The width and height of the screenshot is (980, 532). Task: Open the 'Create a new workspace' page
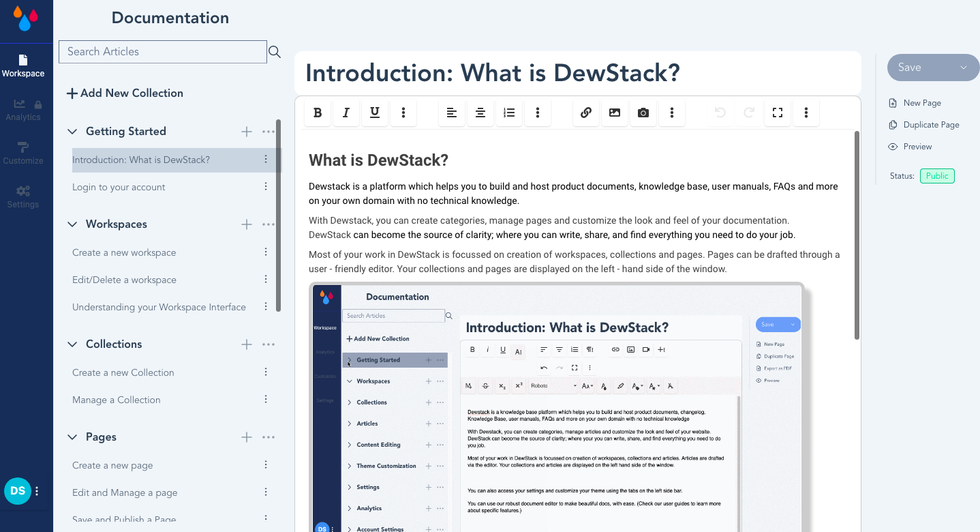124,253
